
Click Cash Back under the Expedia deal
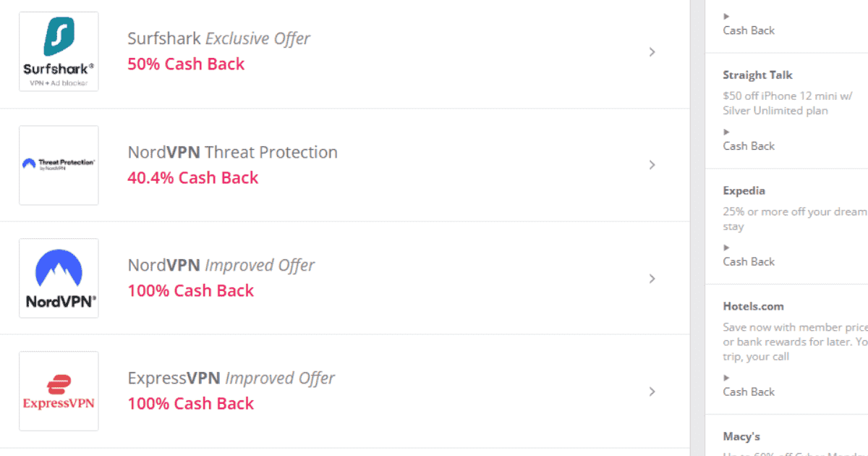749,261
